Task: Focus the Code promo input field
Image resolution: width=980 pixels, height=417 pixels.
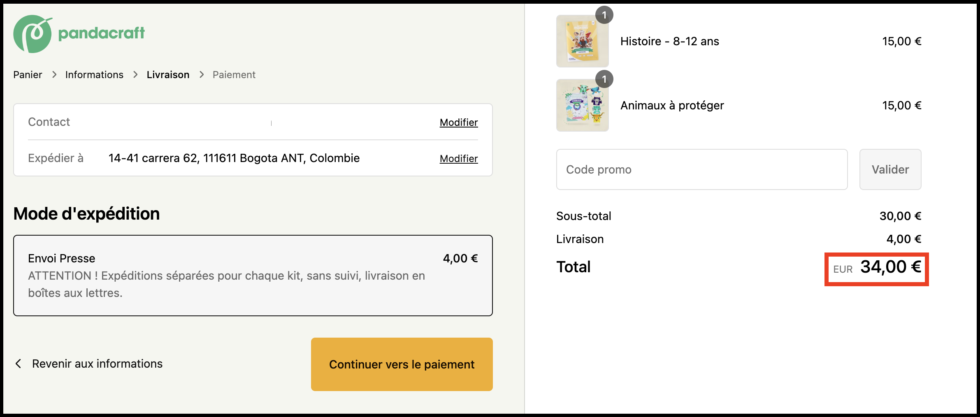Action: (702, 169)
